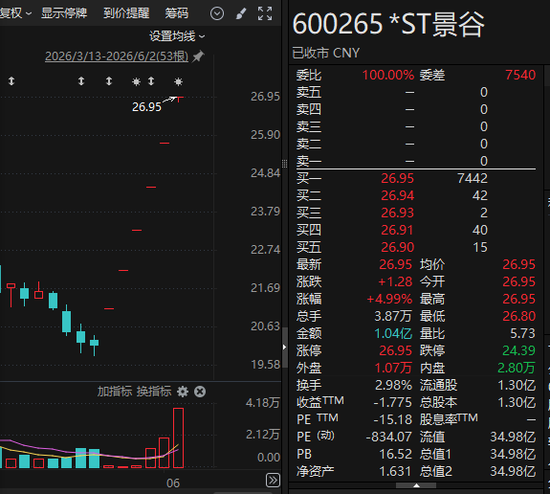Click the 流值 value 34.98亿
The width and height of the screenshot is (550, 494).
tap(513, 437)
